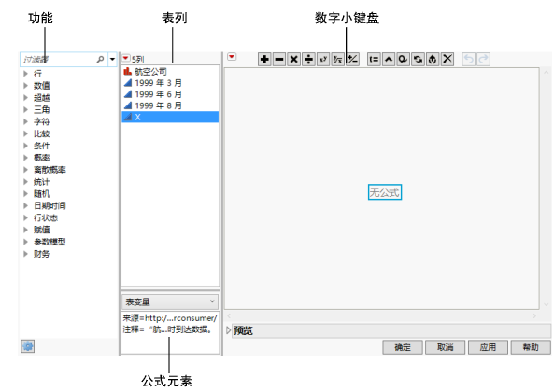Image resolution: width=554 pixels, height=392 pixels.
Task: Click the 确定 button
Action: (x=403, y=347)
